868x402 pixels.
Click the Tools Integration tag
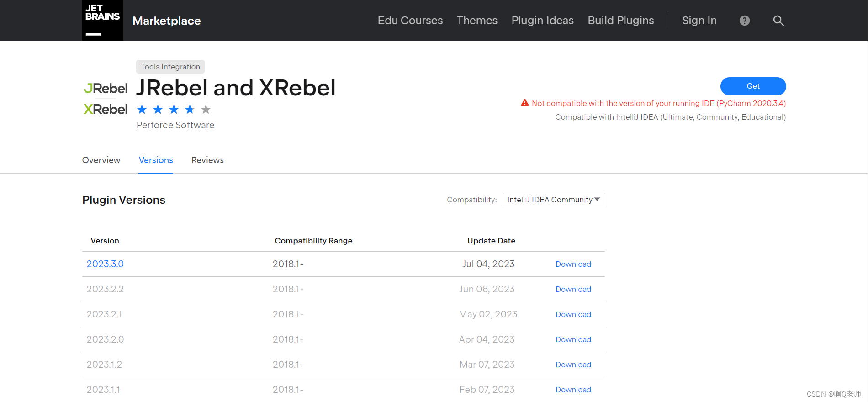point(170,67)
